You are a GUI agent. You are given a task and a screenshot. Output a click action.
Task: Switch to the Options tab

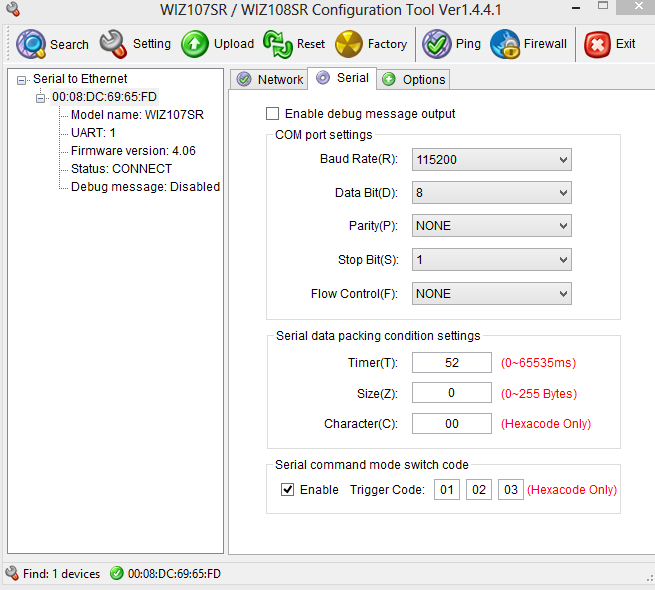413,79
